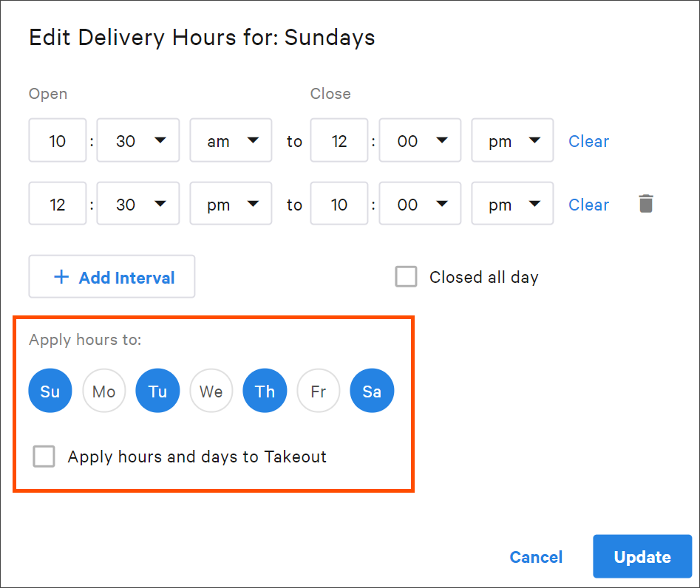700x588 pixels.
Task: Check the Closed all day checkbox
Action: coord(406,276)
